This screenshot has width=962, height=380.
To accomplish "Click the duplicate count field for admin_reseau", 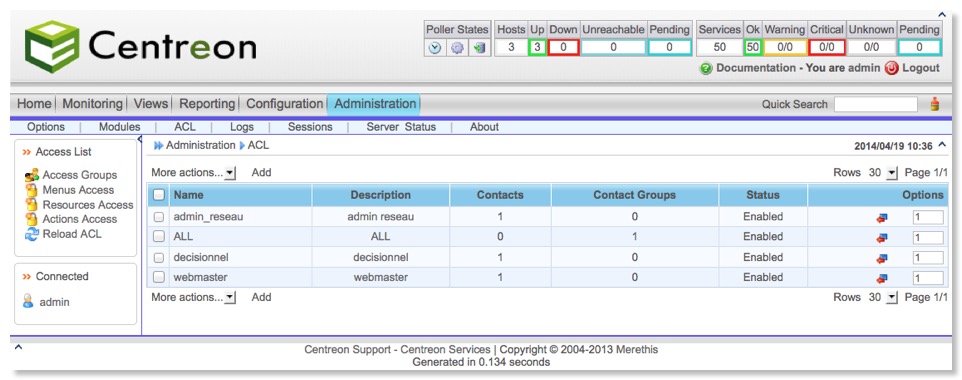I will click(x=928, y=217).
